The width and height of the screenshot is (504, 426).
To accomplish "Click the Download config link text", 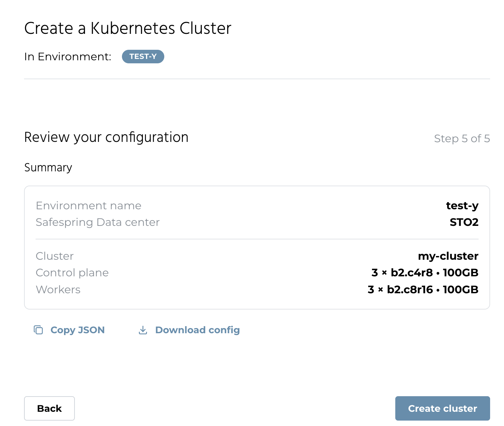I will (x=197, y=330).
